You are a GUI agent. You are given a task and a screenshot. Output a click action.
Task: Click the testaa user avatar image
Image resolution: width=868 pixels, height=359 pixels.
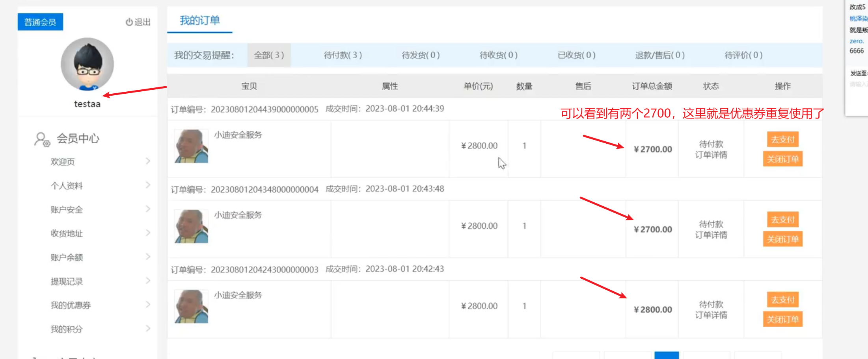click(87, 64)
